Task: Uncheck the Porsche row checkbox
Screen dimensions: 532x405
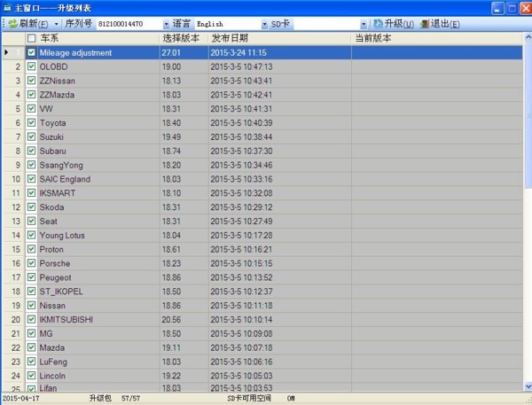Action: click(x=32, y=263)
